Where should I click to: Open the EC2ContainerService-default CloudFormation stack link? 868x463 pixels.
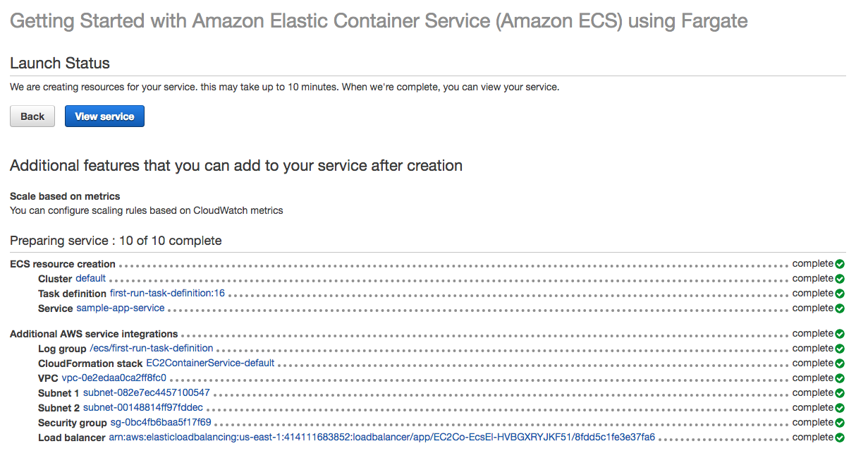210,363
